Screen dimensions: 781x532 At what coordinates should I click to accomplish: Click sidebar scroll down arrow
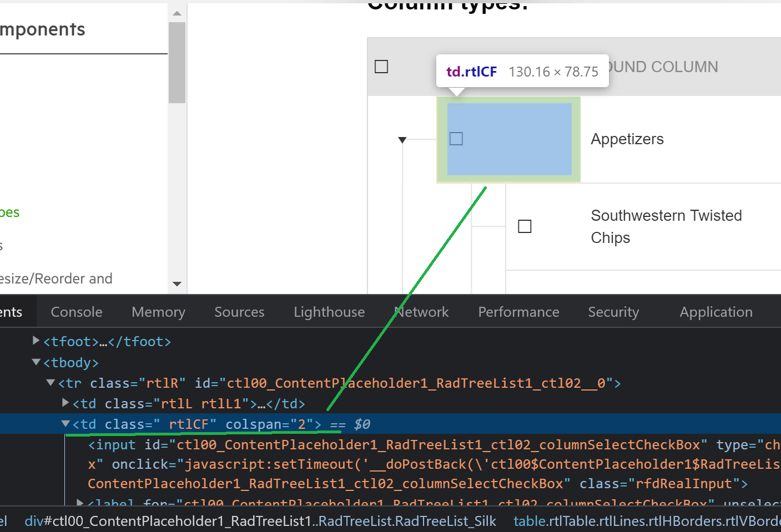(177, 284)
